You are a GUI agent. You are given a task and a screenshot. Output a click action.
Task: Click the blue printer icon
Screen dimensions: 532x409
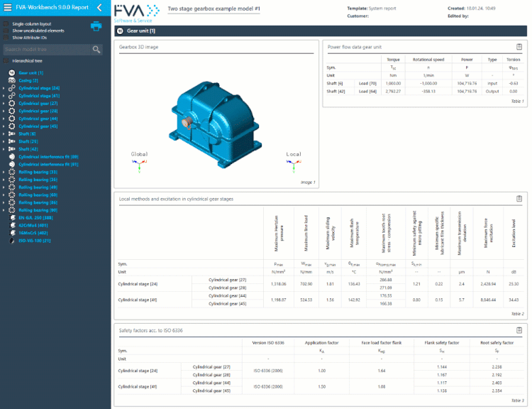(96, 26)
